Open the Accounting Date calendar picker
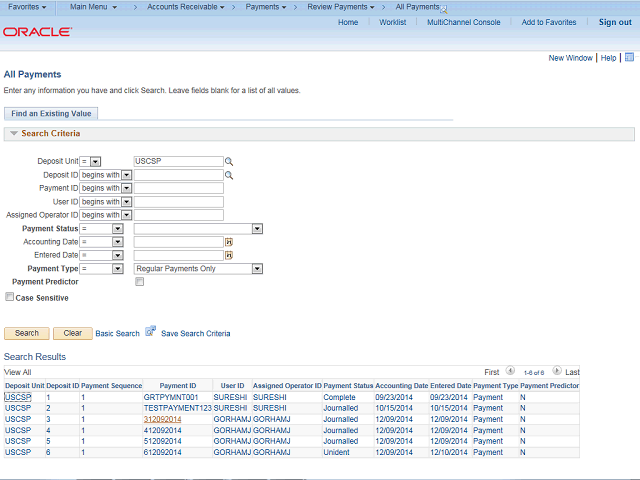The image size is (640, 480). [228, 242]
